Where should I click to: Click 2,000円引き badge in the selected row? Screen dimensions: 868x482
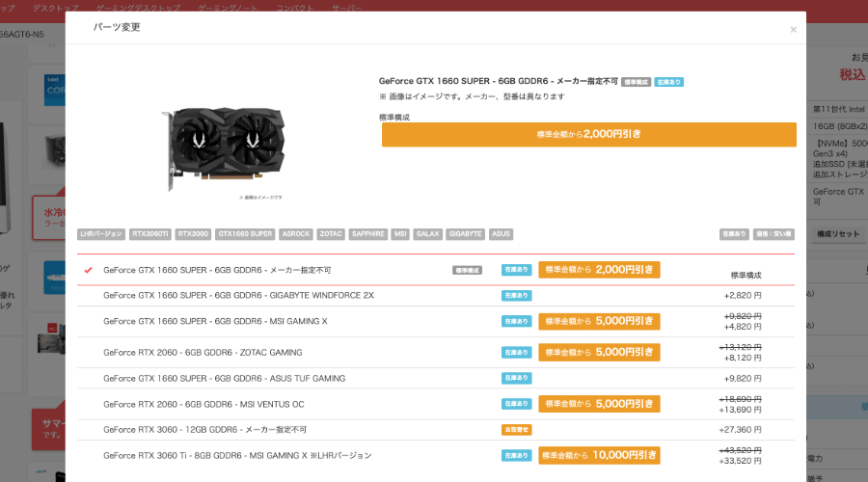pos(599,270)
